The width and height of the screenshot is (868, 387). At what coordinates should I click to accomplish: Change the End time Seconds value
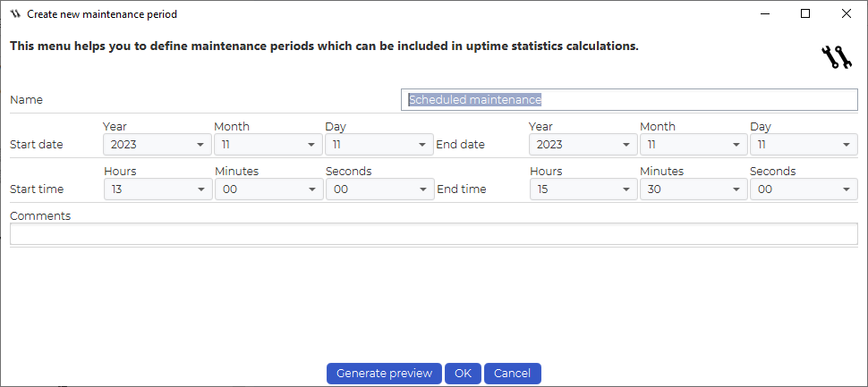point(804,189)
